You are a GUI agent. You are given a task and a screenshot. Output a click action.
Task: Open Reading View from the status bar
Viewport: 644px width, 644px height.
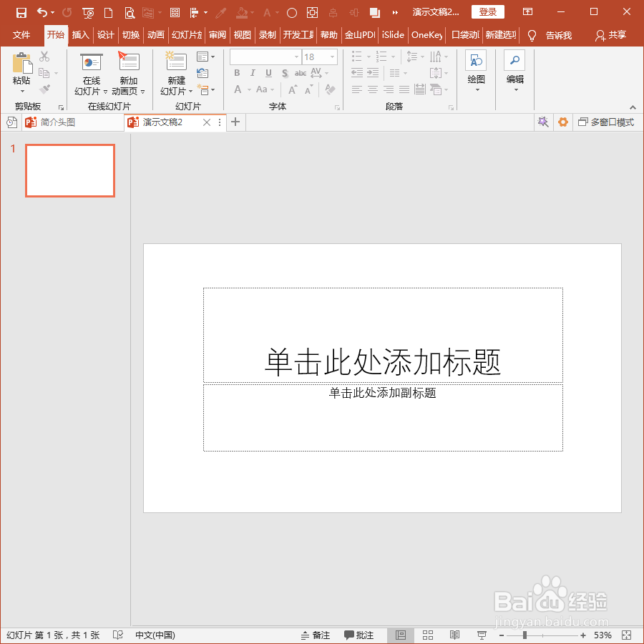point(454,635)
